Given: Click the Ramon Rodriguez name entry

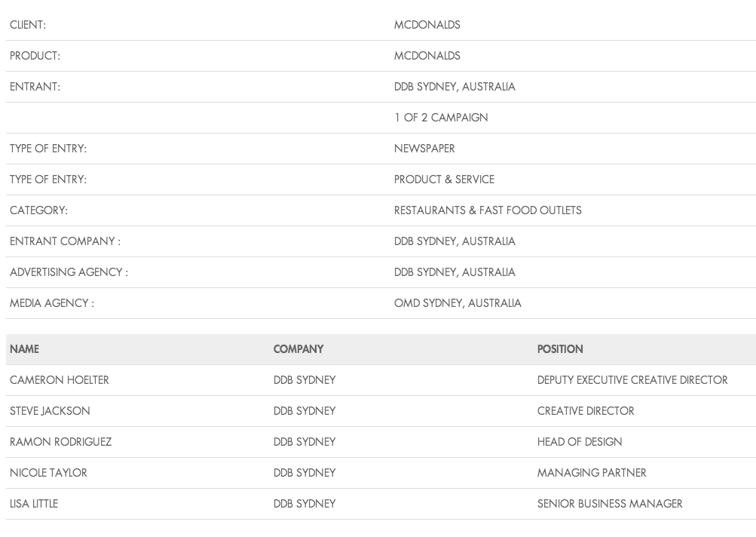Looking at the screenshot, I should [60, 442].
